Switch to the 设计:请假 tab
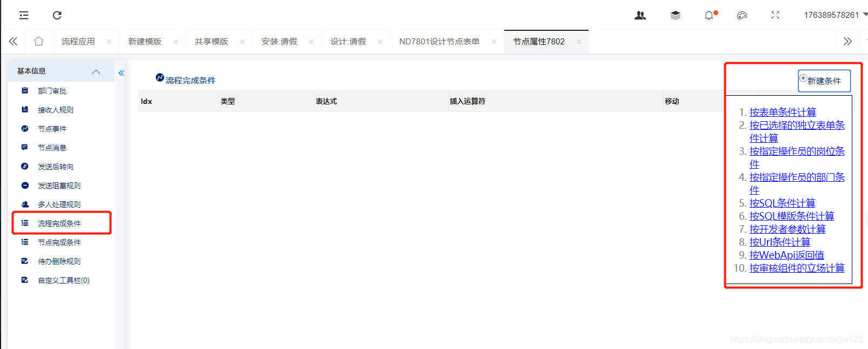 (348, 42)
